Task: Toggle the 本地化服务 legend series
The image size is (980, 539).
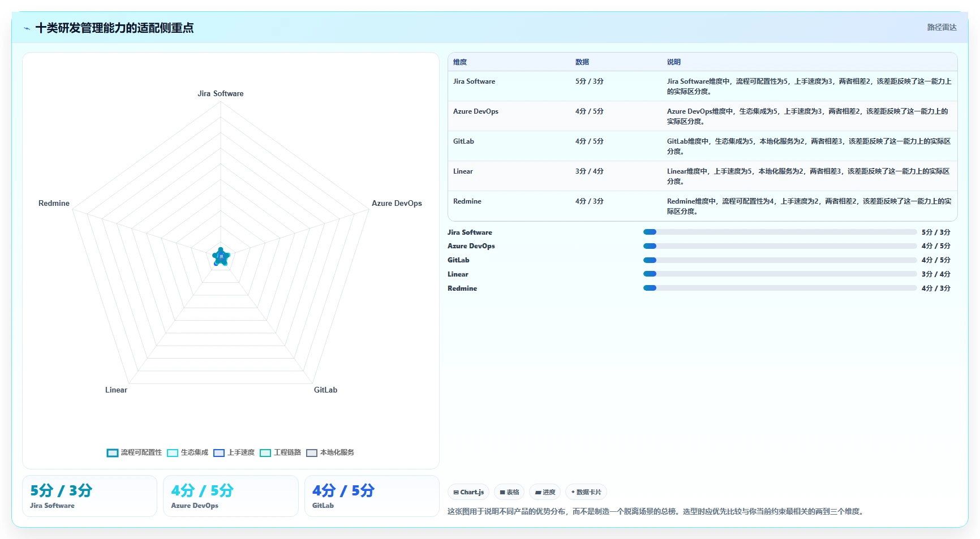Action: tap(330, 452)
